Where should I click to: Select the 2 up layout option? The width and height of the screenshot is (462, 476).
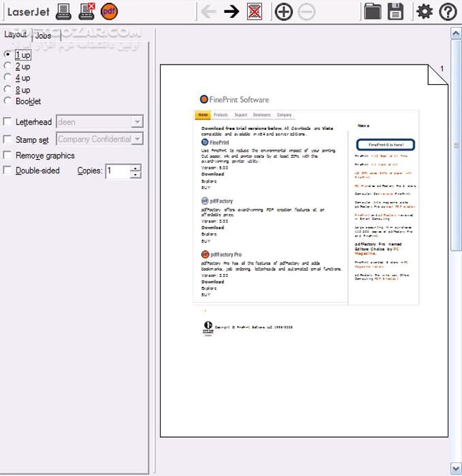pyautogui.click(x=7, y=67)
